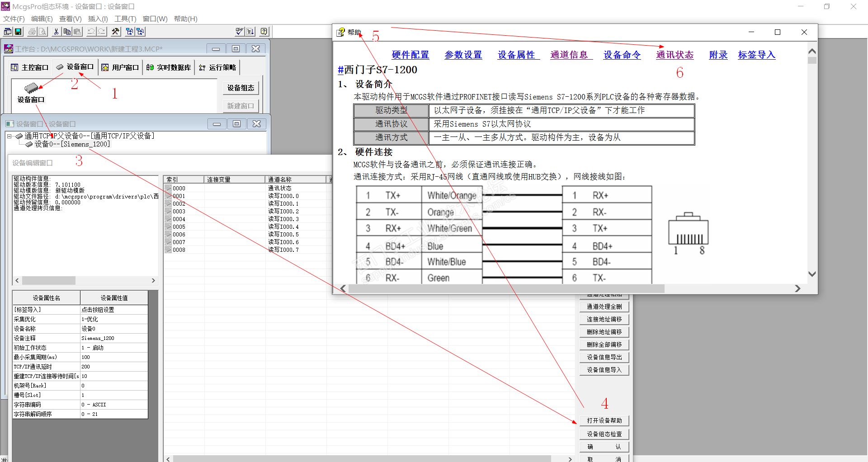This screenshot has height=462, width=868.
Task: Open the 设备命令 help link
Action: pyautogui.click(x=622, y=55)
